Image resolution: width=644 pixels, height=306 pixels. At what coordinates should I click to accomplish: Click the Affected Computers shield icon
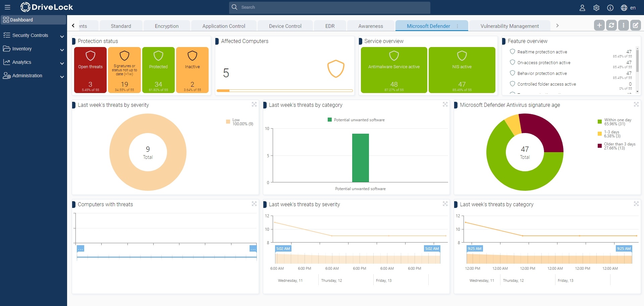[x=336, y=69]
